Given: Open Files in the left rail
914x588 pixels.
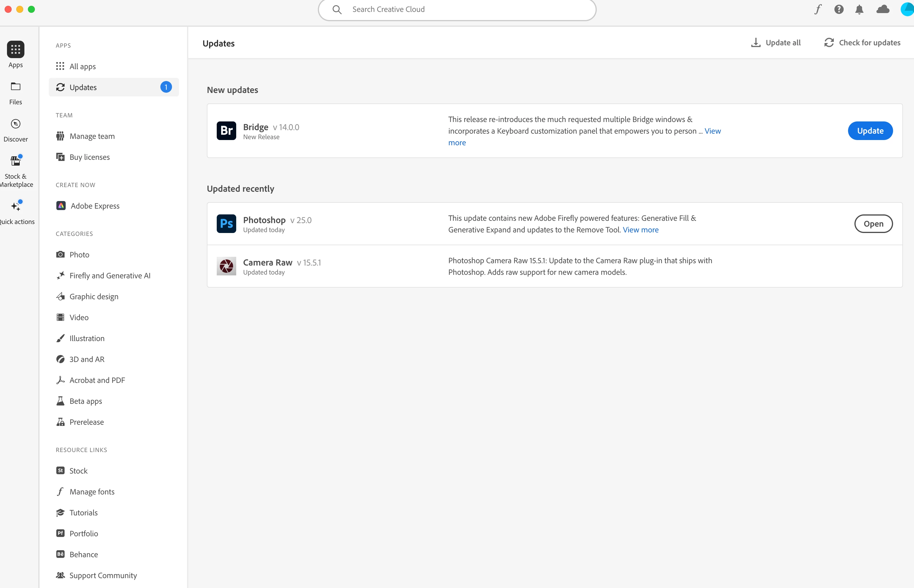Looking at the screenshot, I should click(16, 93).
